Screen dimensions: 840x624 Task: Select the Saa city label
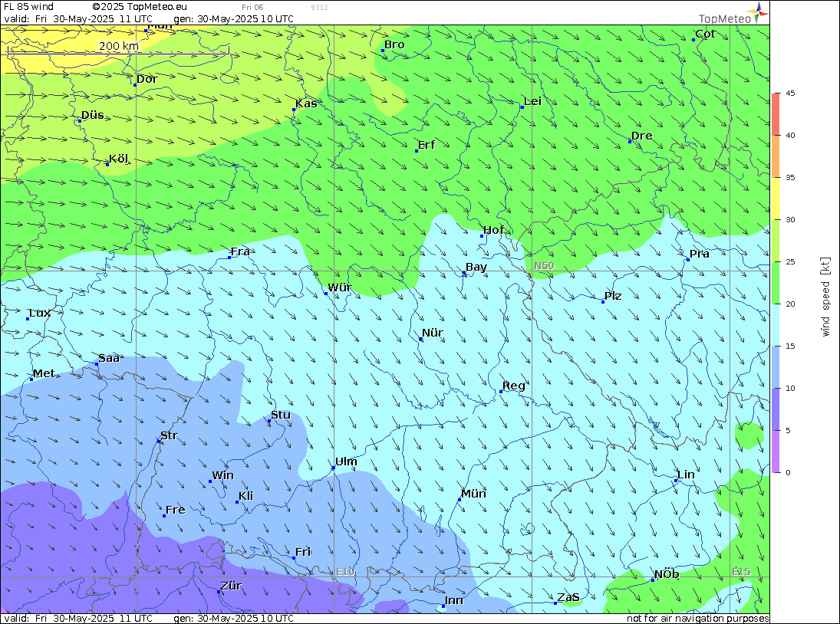pyautogui.click(x=109, y=358)
